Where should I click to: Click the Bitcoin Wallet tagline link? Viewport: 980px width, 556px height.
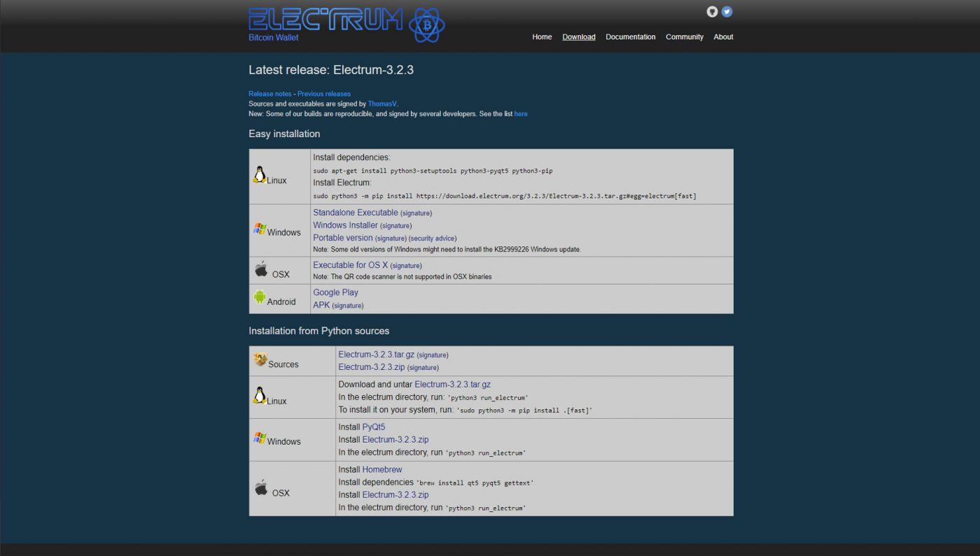click(273, 38)
